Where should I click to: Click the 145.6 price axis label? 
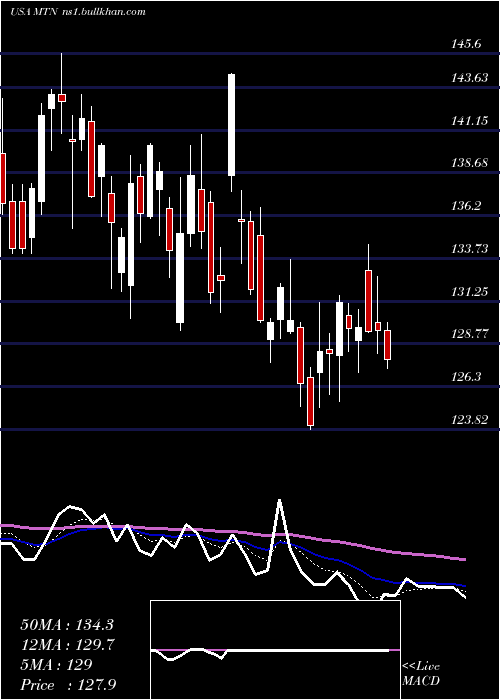pos(468,44)
